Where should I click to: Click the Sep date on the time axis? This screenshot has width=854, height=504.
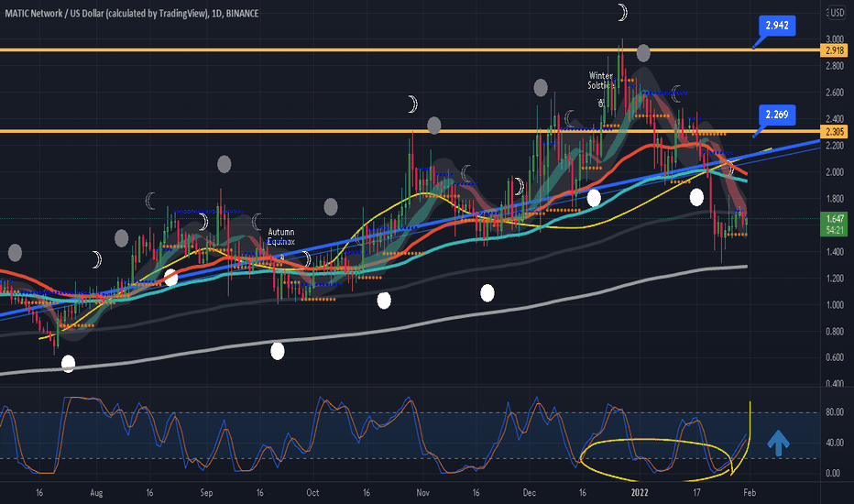tap(206, 493)
